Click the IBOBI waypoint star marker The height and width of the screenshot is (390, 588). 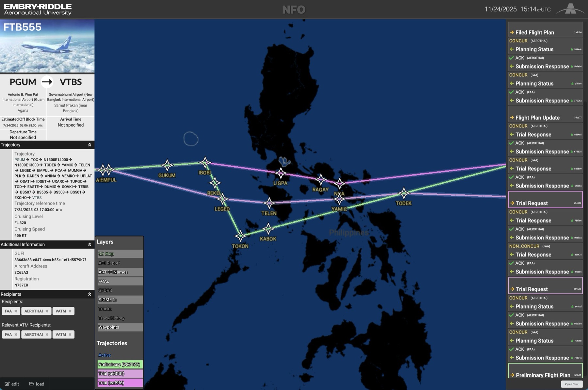pyautogui.click(x=205, y=162)
